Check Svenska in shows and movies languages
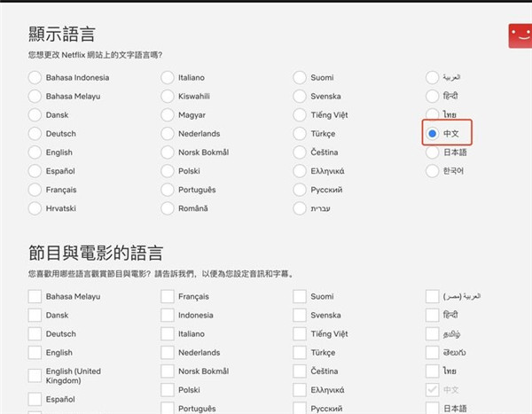This screenshot has width=532, height=414. pyautogui.click(x=300, y=315)
